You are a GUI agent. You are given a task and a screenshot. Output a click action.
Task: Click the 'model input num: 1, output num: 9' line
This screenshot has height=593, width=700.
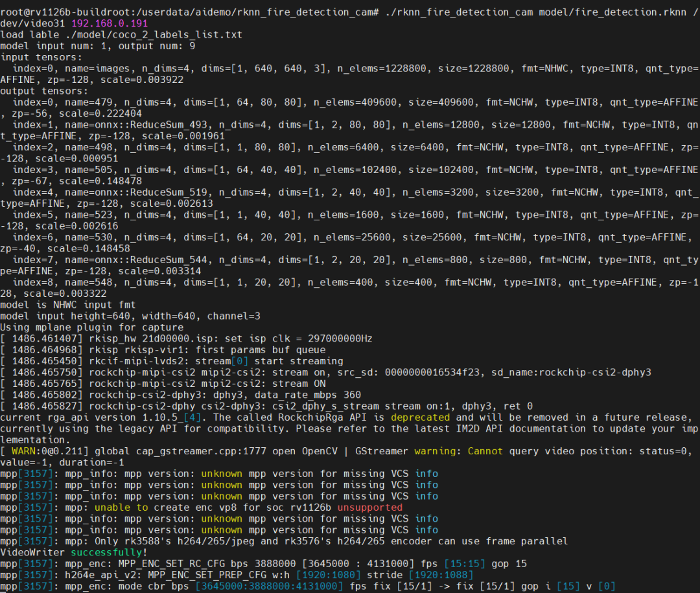[x=98, y=46]
